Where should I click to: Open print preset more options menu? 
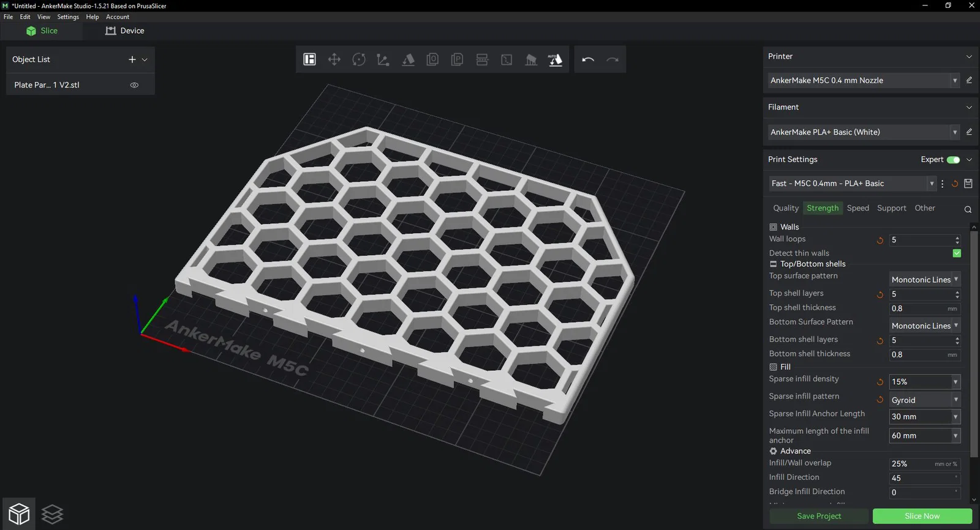(942, 184)
